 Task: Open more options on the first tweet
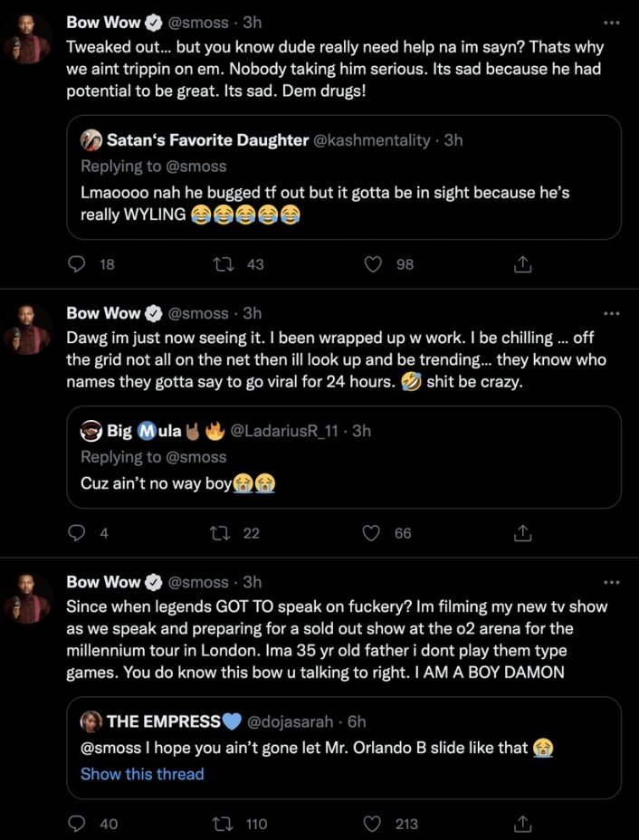[612, 22]
